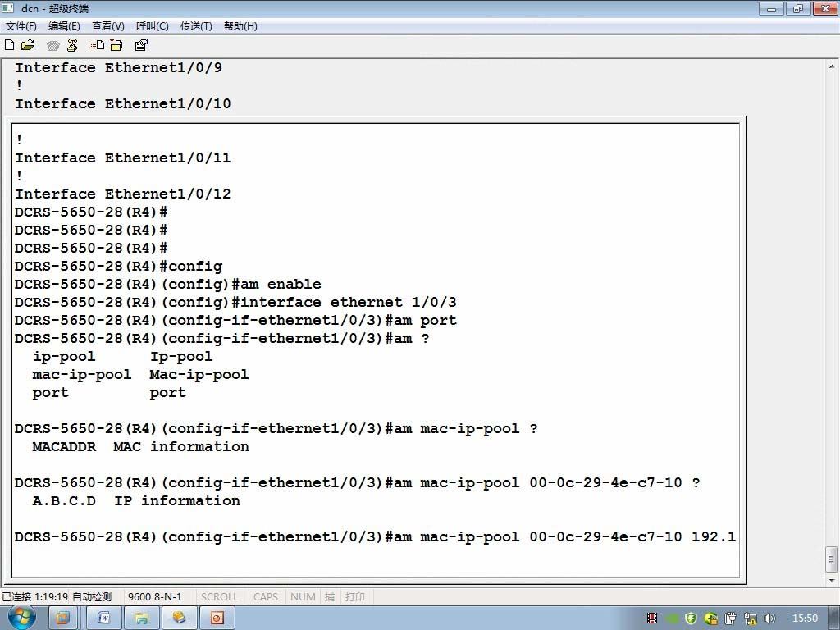Click the grayed-out Call phone icon

tap(52, 46)
